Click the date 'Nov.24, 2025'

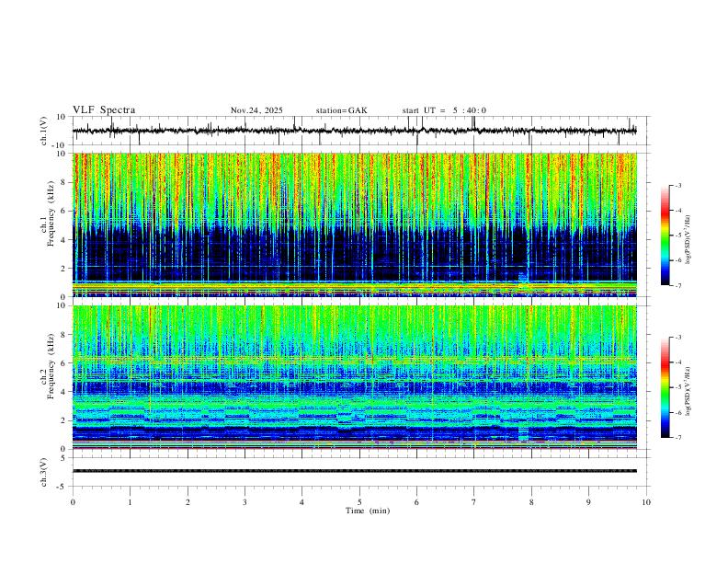coord(256,110)
